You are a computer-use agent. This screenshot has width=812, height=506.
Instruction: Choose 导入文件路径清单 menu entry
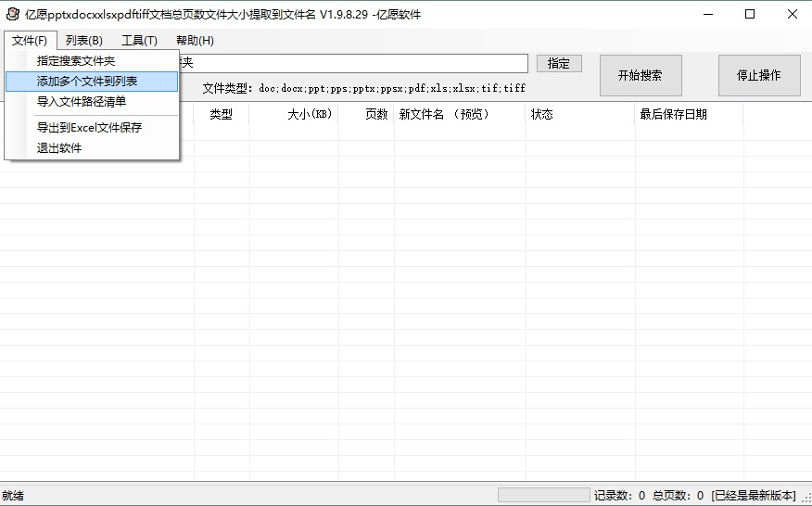coord(92,102)
